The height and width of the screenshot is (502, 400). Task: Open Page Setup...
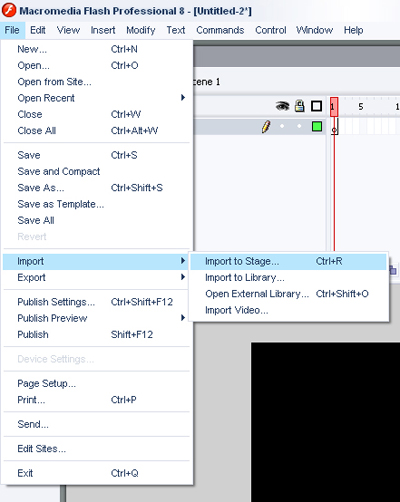click(97, 384)
